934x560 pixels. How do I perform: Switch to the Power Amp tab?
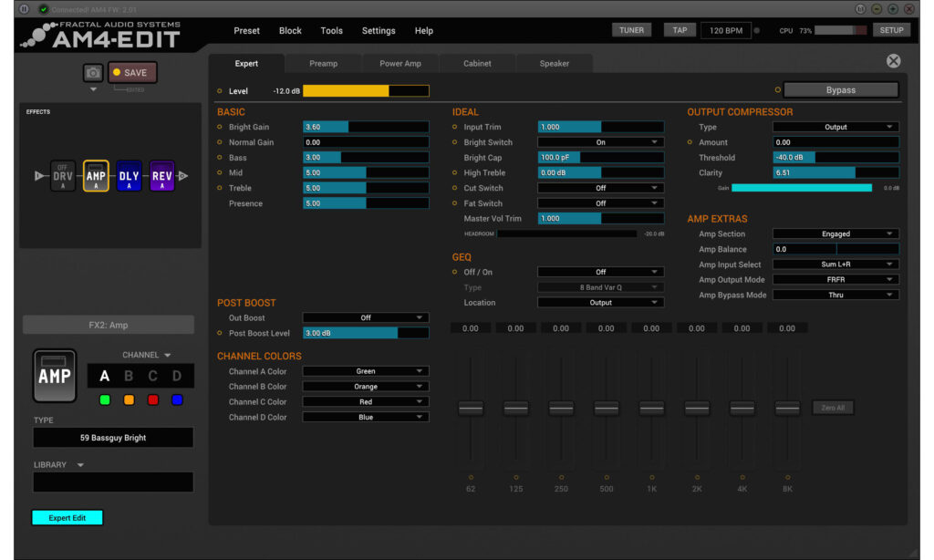coord(400,63)
